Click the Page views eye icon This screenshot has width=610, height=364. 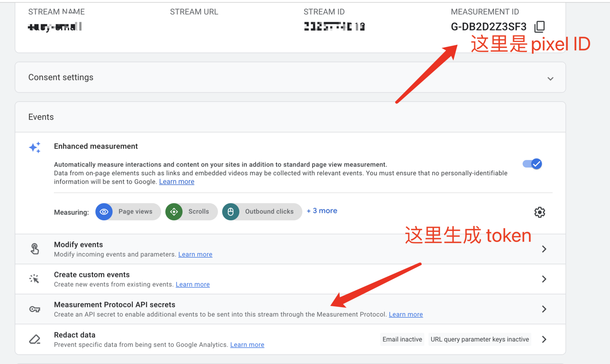click(104, 212)
